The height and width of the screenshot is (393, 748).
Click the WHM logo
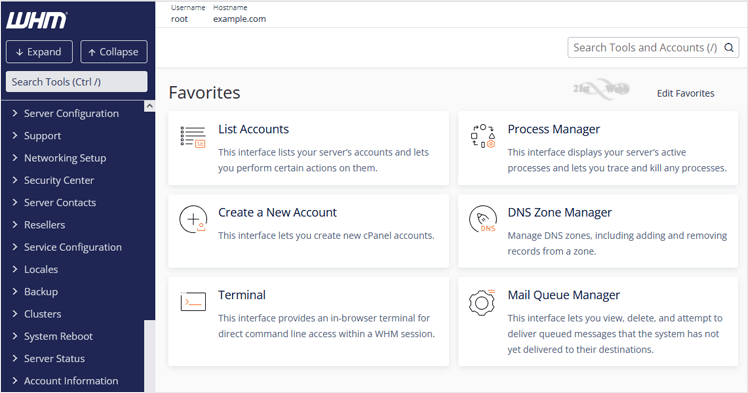click(37, 21)
